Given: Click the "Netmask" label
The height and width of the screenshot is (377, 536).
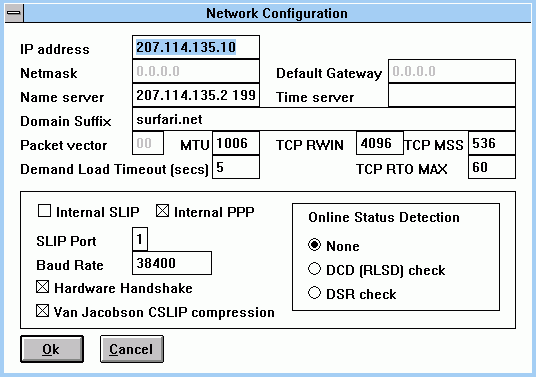Looking at the screenshot, I should click(49, 73).
